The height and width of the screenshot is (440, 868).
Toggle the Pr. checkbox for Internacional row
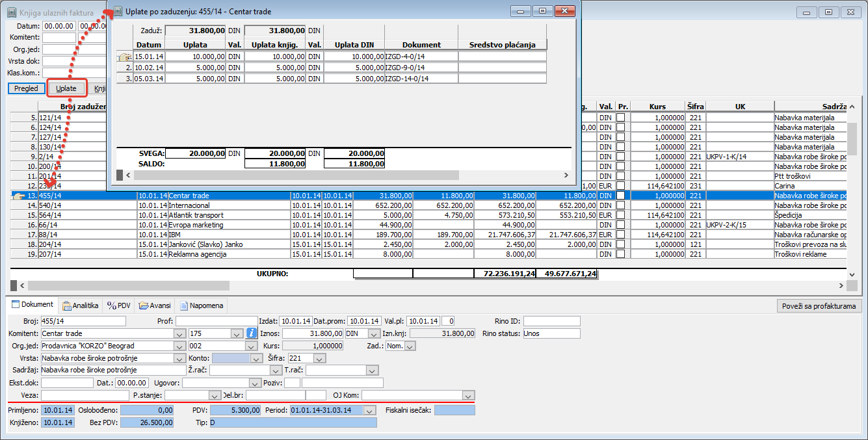click(622, 205)
